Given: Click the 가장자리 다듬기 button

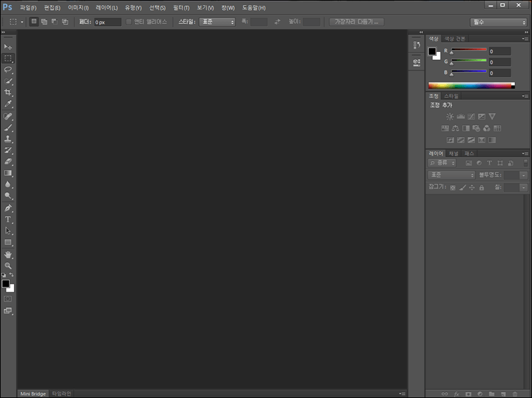Looking at the screenshot, I should point(356,22).
